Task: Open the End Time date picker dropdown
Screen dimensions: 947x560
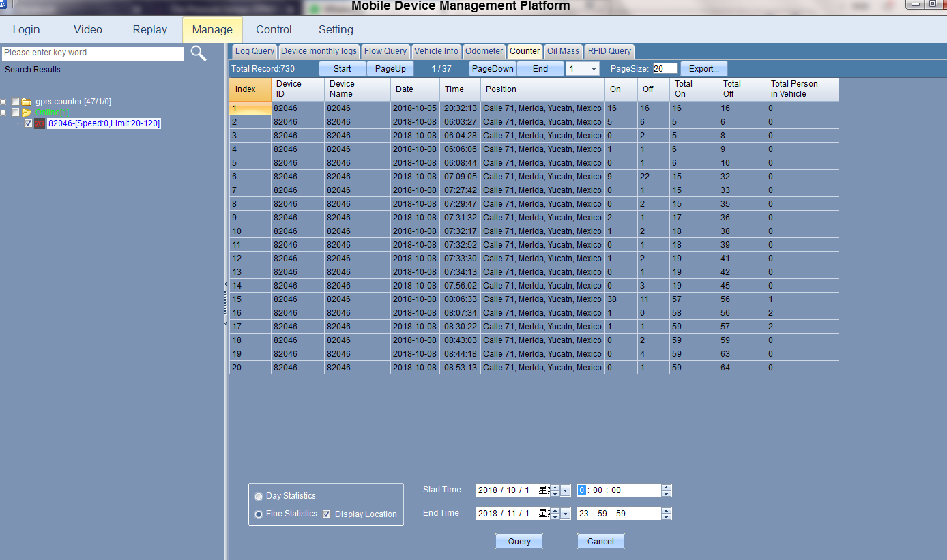Action: click(566, 514)
